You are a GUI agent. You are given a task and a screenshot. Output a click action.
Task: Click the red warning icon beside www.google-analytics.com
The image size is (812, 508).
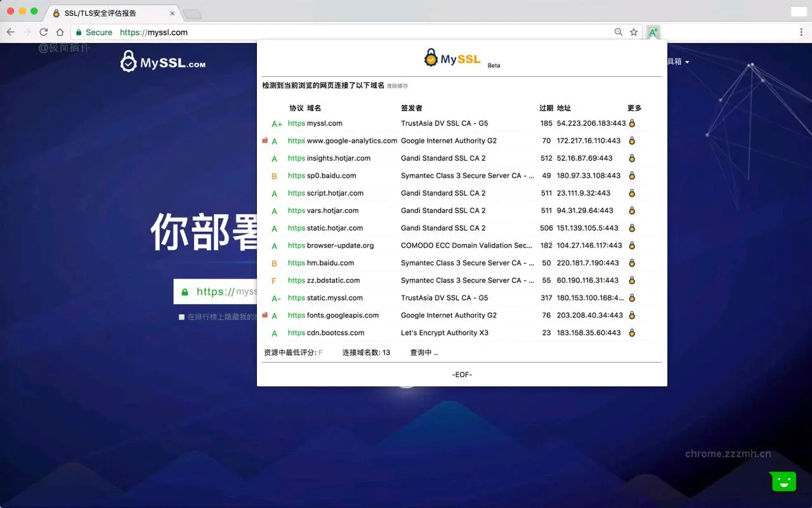coord(265,140)
